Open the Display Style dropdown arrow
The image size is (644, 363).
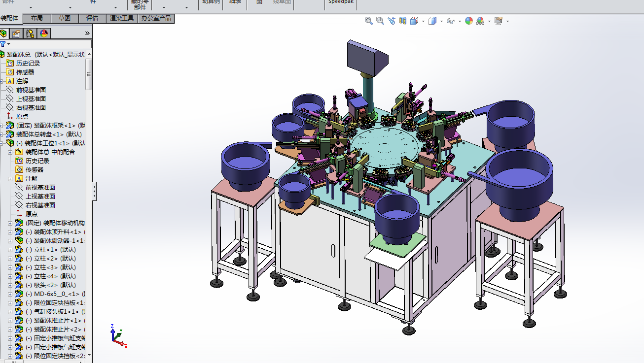pos(441,21)
